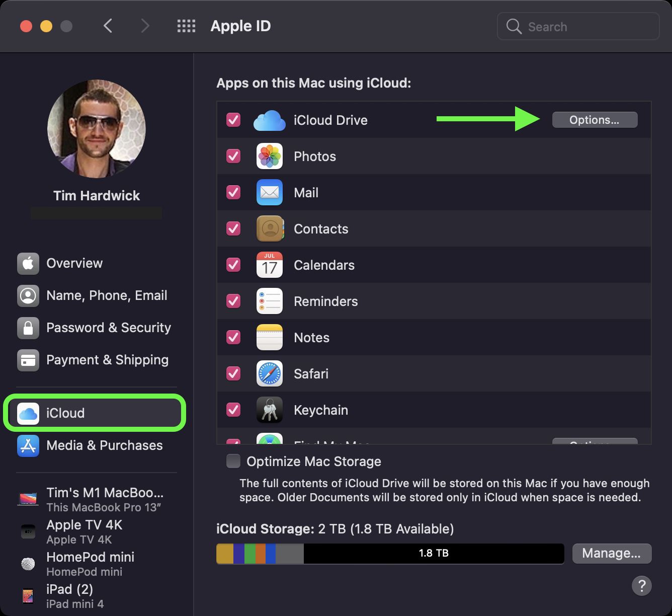Click the Password & Security lock icon

(x=28, y=328)
